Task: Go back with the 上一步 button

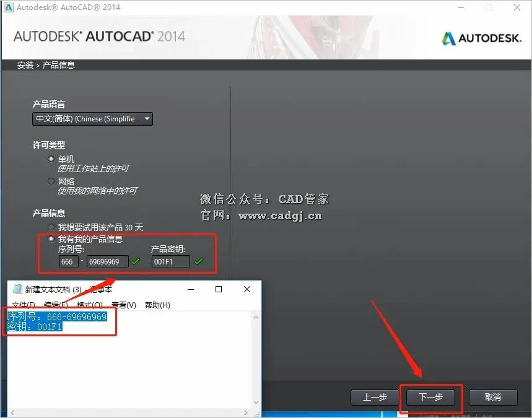Action: pos(375,397)
